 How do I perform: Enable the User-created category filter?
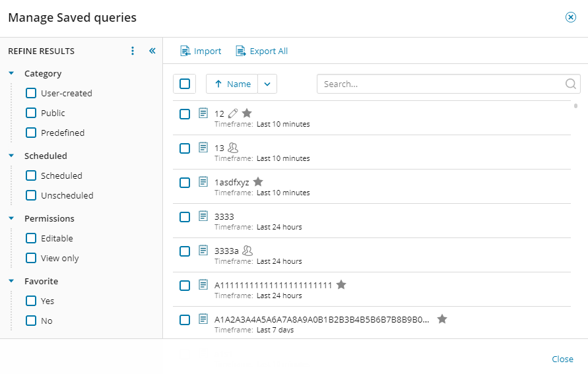click(31, 93)
